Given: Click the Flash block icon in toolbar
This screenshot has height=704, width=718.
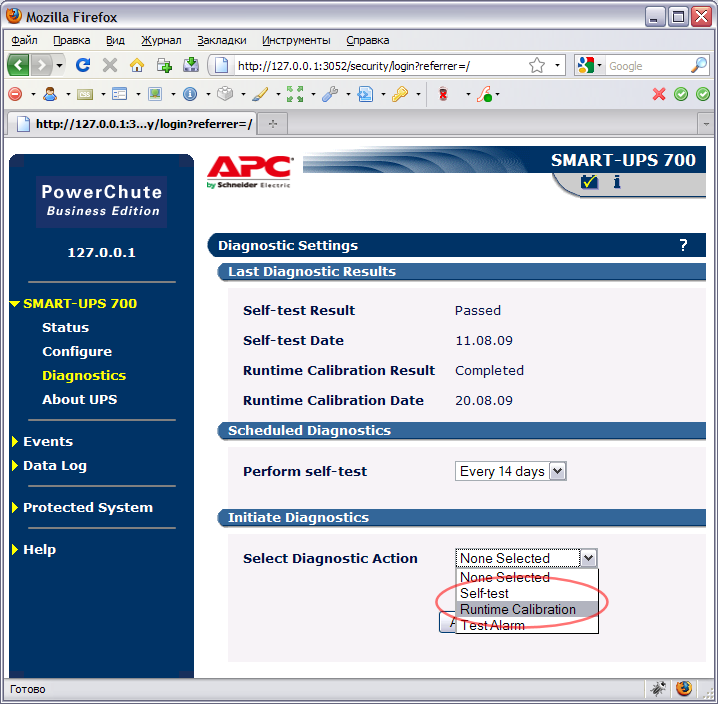Looking at the screenshot, I should coord(484,94).
